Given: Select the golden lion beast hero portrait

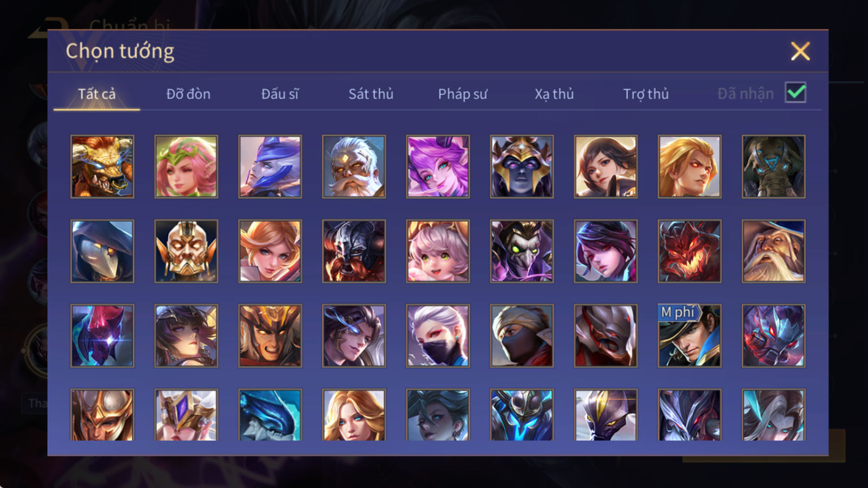Looking at the screenshot, I should click(102, 166).
